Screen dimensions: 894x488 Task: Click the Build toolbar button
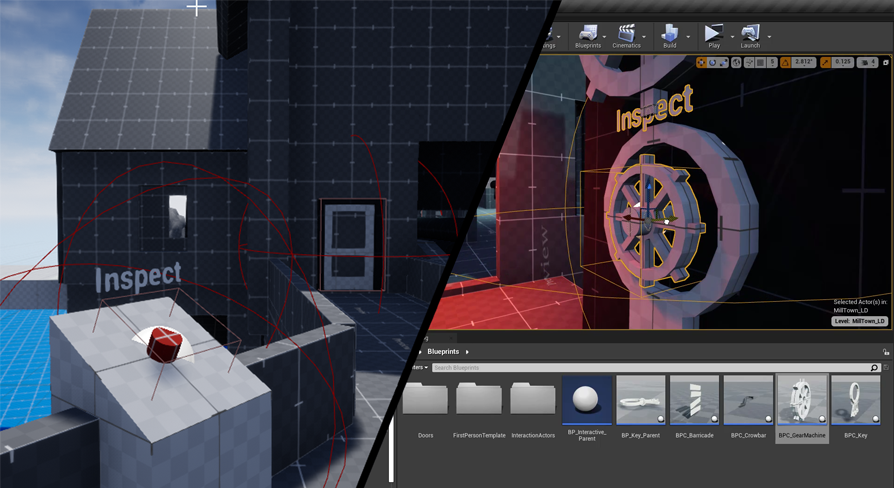[669, 36]
